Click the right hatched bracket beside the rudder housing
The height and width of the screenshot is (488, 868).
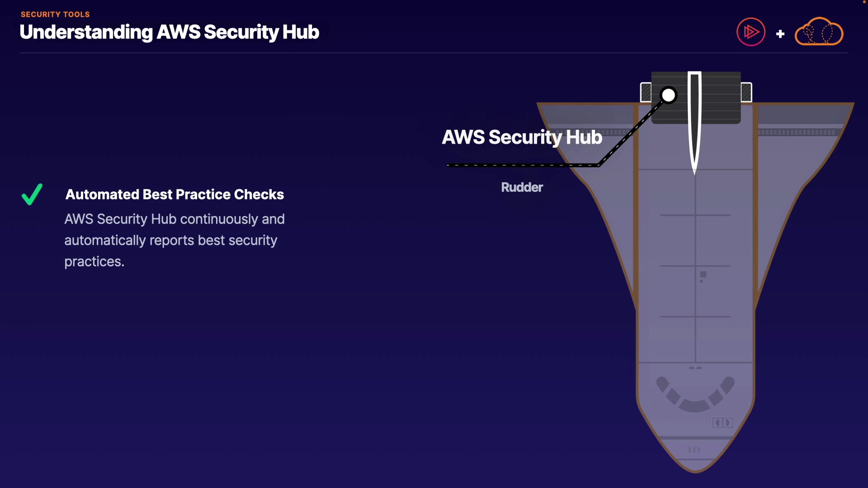coord(746,93)
